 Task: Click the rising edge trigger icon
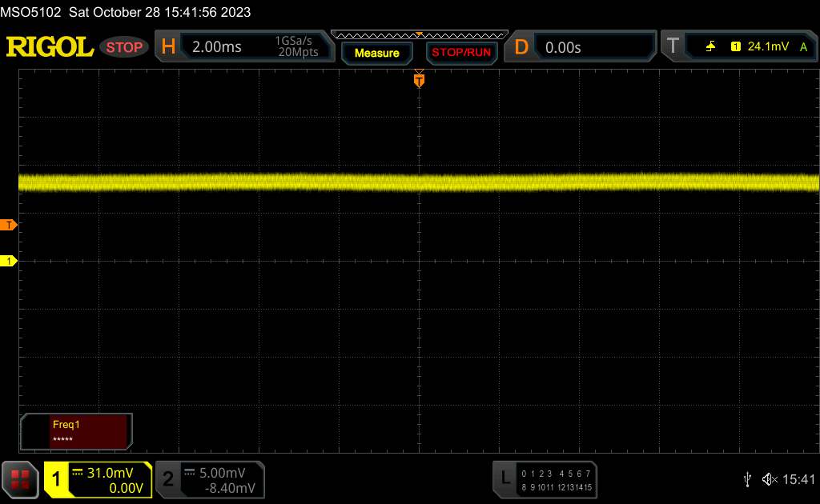[x=710, y=47]
